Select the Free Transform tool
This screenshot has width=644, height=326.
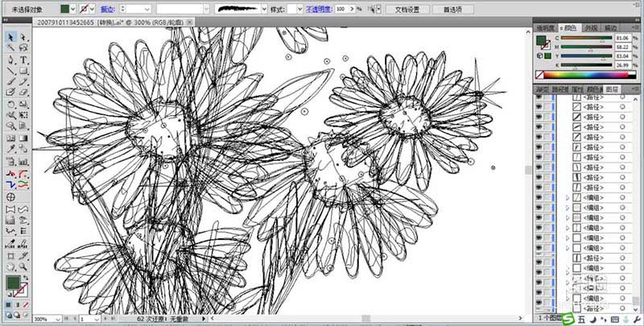[x=23, y=115]
